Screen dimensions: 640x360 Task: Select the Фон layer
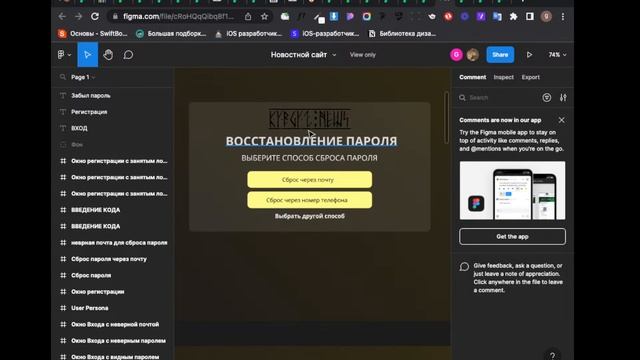coord(77,144)
